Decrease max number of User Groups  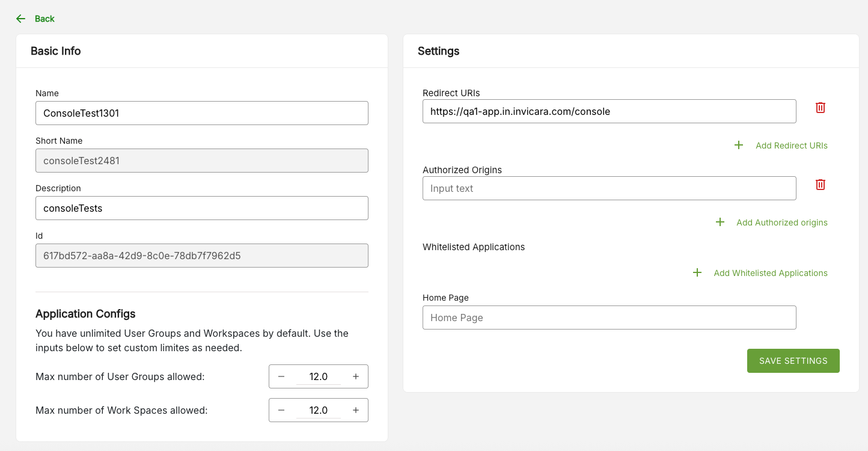[281, 376]
